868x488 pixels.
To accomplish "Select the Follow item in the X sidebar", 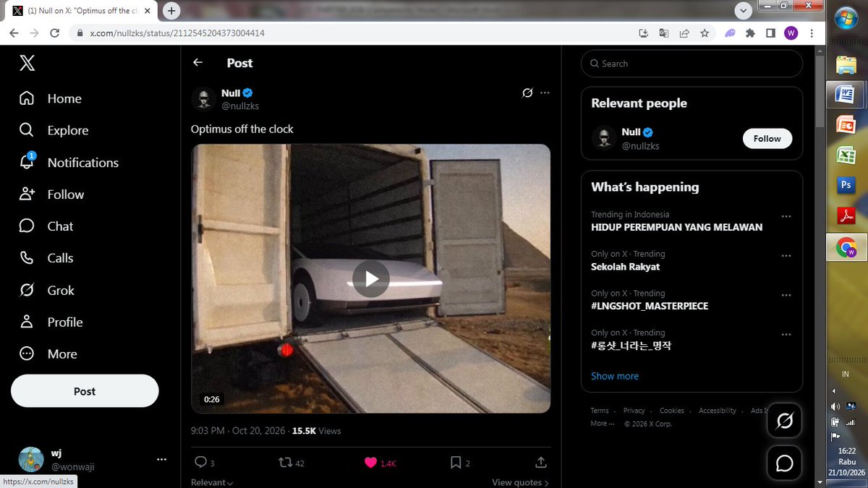I will pos(51,194).
